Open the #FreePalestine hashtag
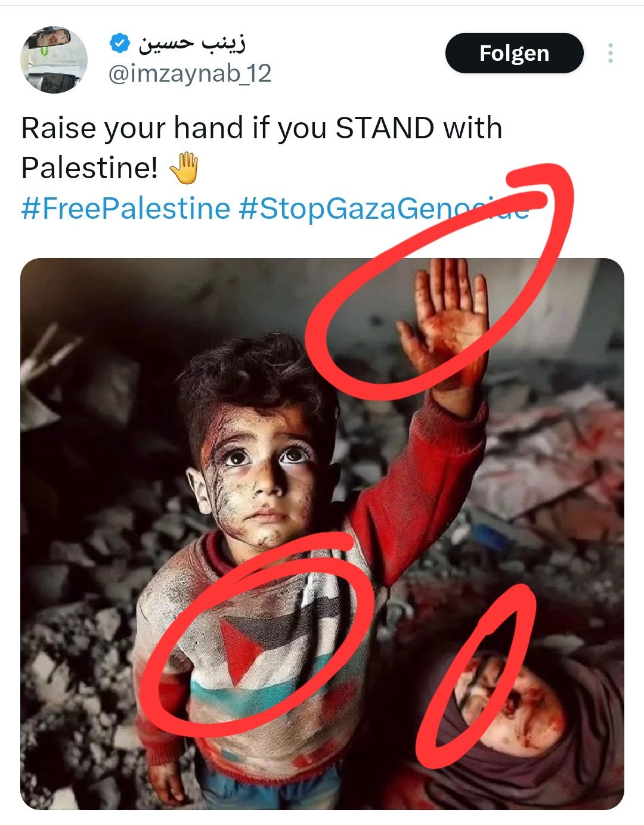This screenshot has height=825, width=644. (x=126, y=208)
